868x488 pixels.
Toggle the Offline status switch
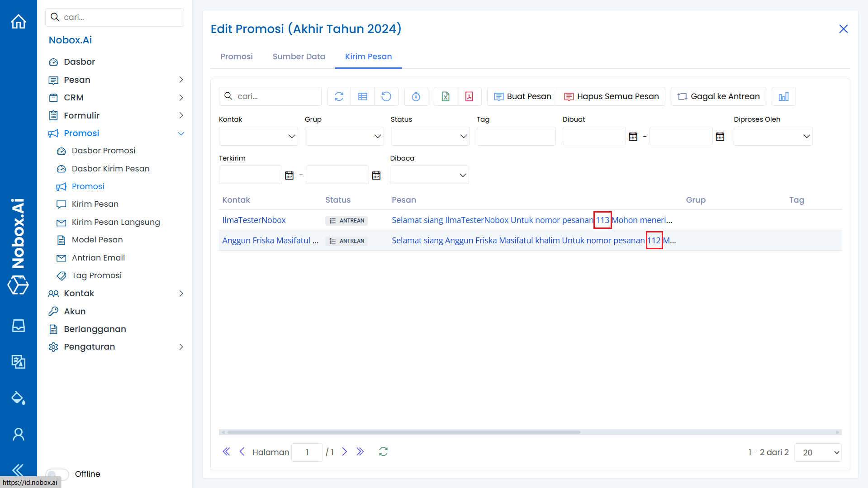(x=57, y=474)
